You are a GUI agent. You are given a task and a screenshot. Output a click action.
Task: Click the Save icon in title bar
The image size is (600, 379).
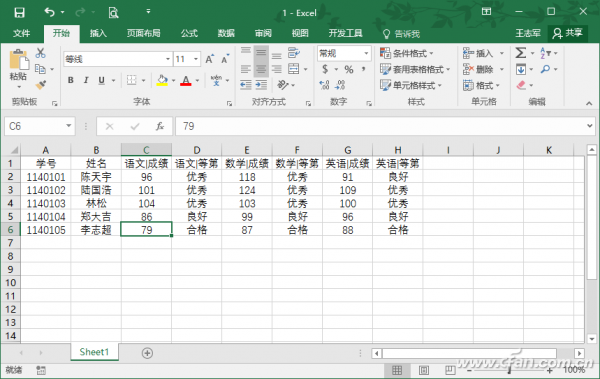[19, 13]
